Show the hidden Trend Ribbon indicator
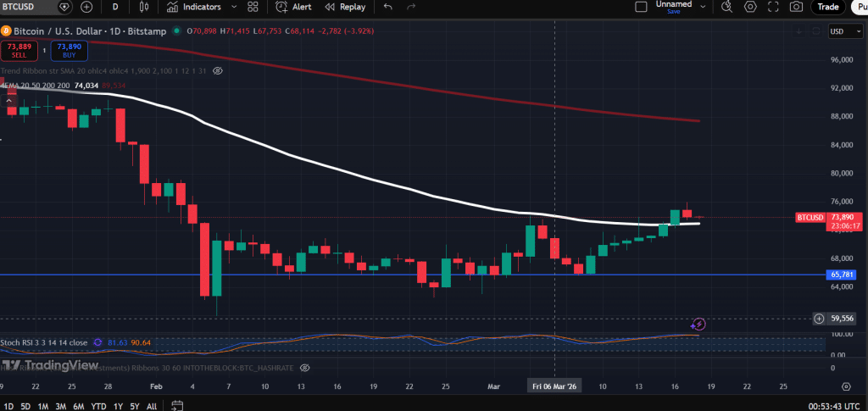 [x=219, y=71]
